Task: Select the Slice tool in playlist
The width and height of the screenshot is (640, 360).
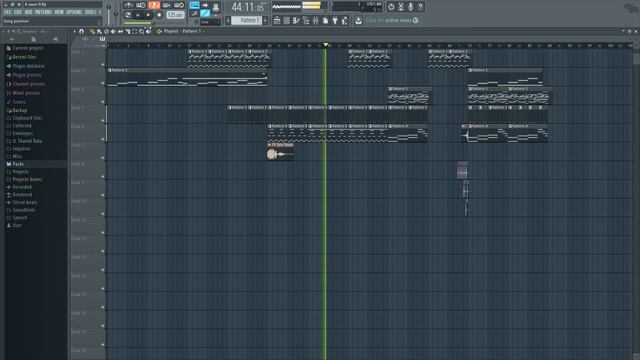Action: pos(127,31)
